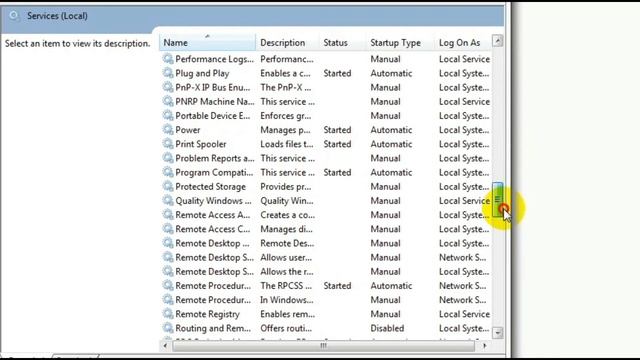Click Local Service in Remote Registry row
This screenshot has width=640, height=360.
tap(464, 314)
